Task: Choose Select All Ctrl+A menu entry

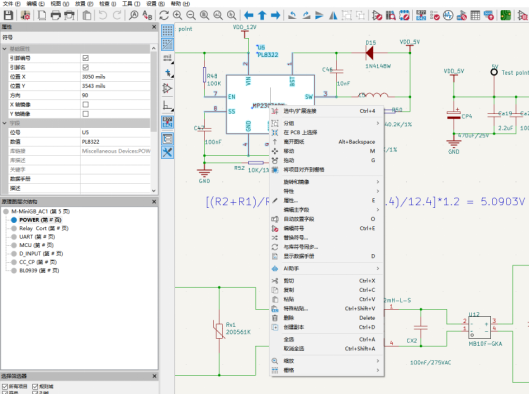Action: pyautogui.click(x=327, y=339)
